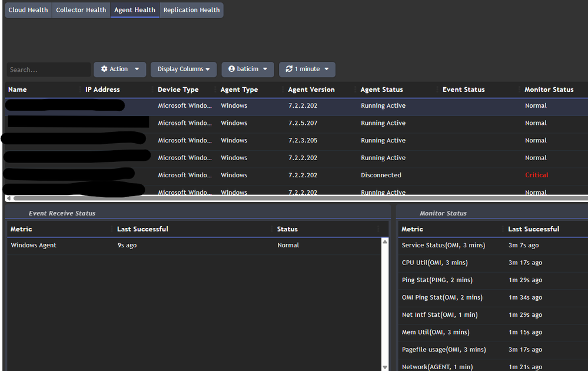Click Last Successful header in Event Receive Status

pos(142,229)
